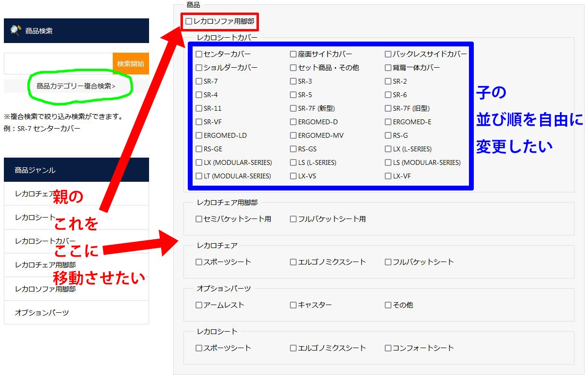
Task: Tick the ショルダーカバー checkbox
Action: coord(199,68)
